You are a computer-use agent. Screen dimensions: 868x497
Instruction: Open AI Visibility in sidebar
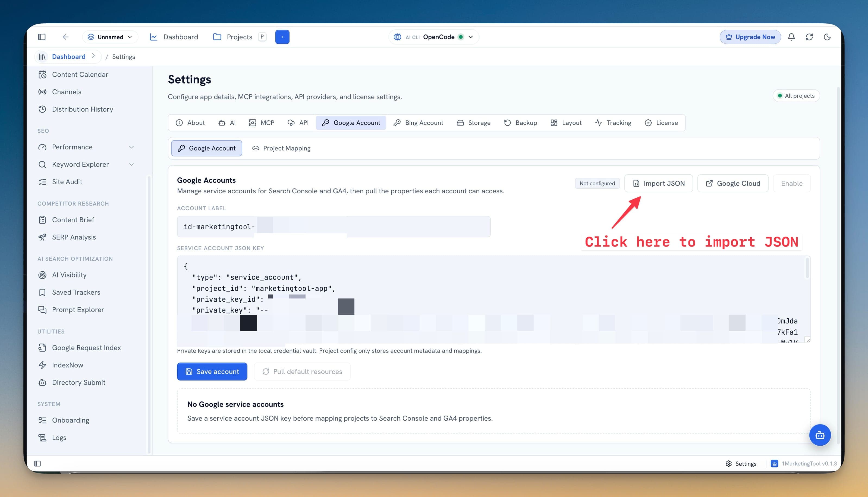[69, 275]
